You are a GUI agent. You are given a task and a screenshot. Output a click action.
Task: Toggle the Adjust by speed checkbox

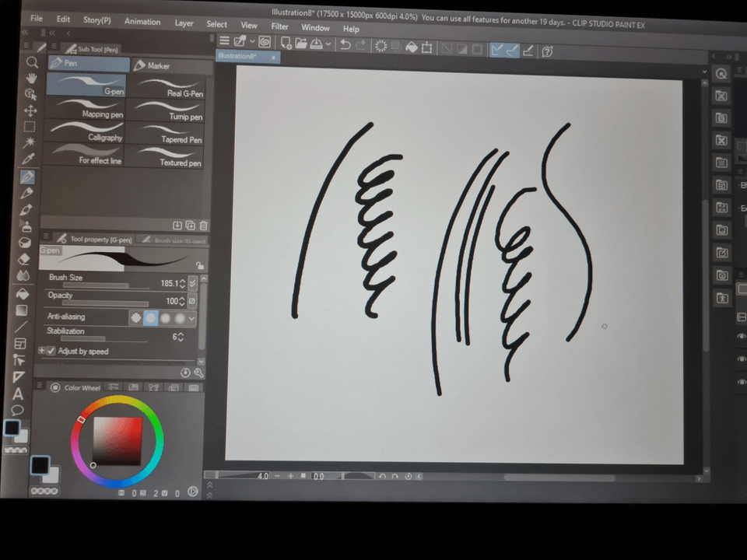(51, 352)
